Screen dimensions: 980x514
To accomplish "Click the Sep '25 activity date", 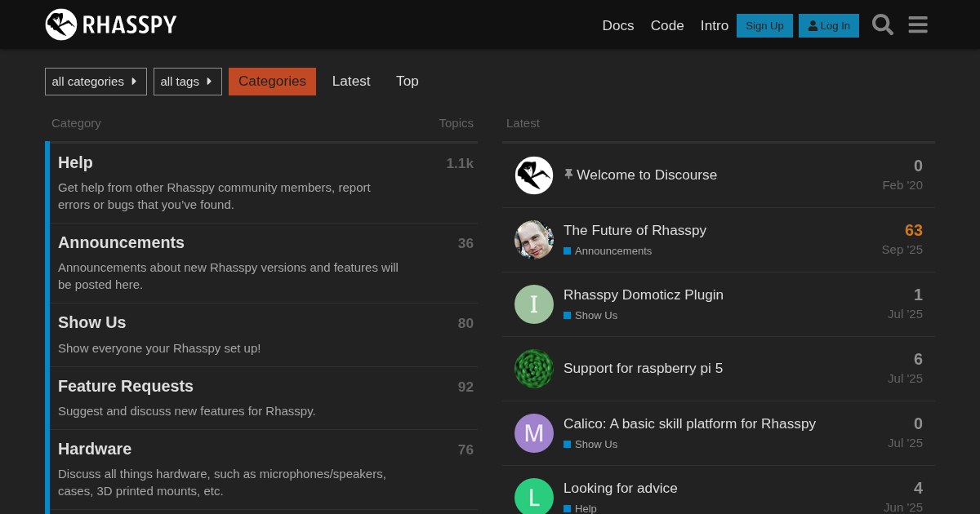I will pos(902,250).
